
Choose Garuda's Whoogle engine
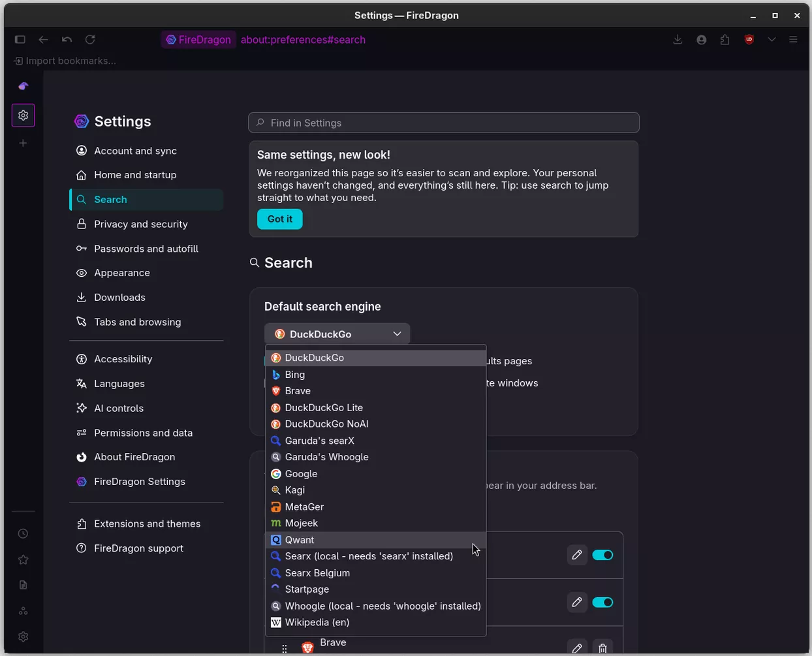point(375,457)
